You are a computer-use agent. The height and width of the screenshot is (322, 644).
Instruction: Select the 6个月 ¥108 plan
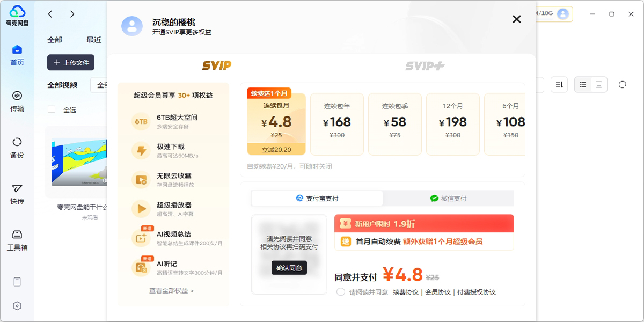click(x=505, y=125)
